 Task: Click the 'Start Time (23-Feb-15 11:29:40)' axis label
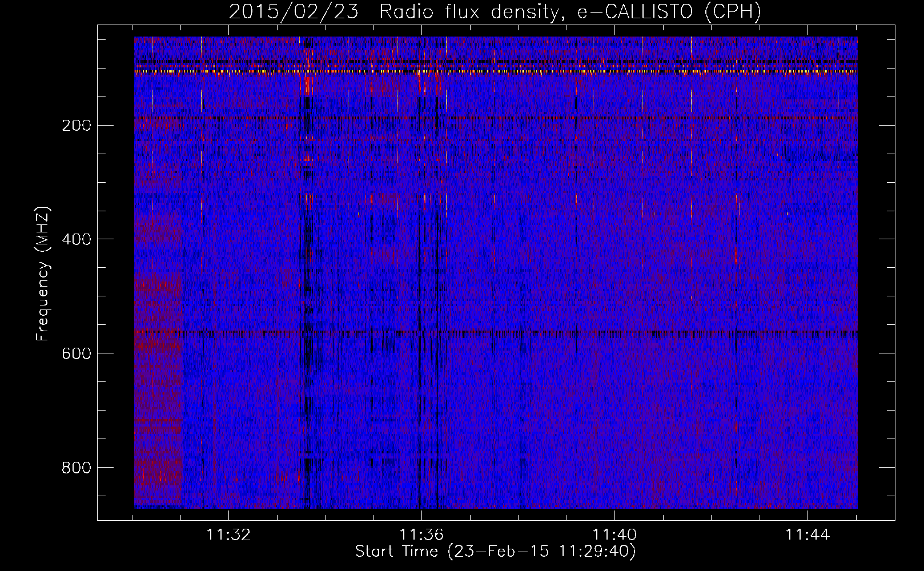pos(495,552)
